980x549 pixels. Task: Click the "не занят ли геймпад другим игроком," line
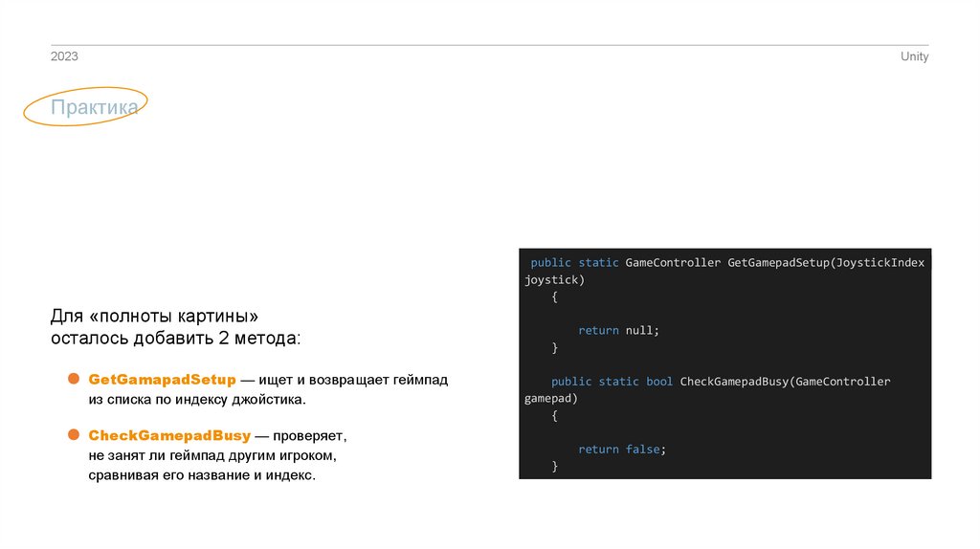(x=212, y=455)
